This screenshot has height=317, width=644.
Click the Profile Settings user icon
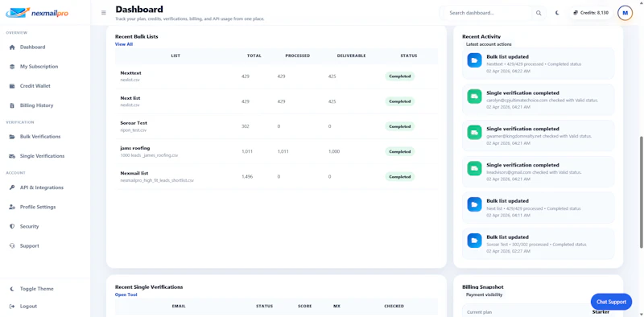click(x=12, y=207)
